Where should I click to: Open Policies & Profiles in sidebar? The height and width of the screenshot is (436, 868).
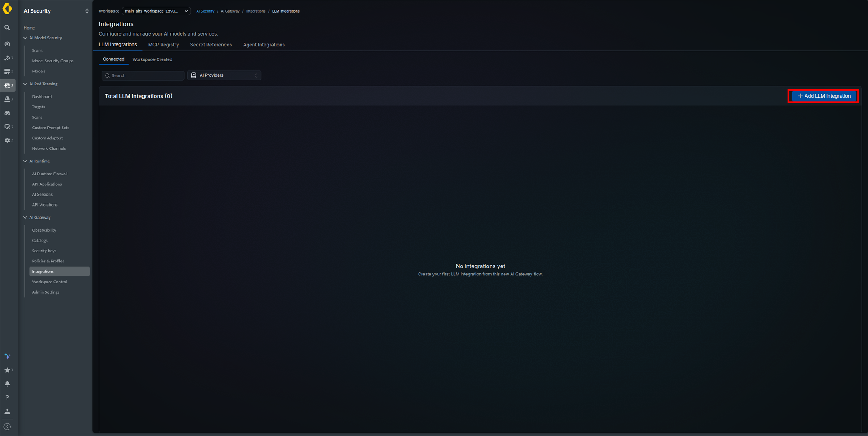(48, 261)
